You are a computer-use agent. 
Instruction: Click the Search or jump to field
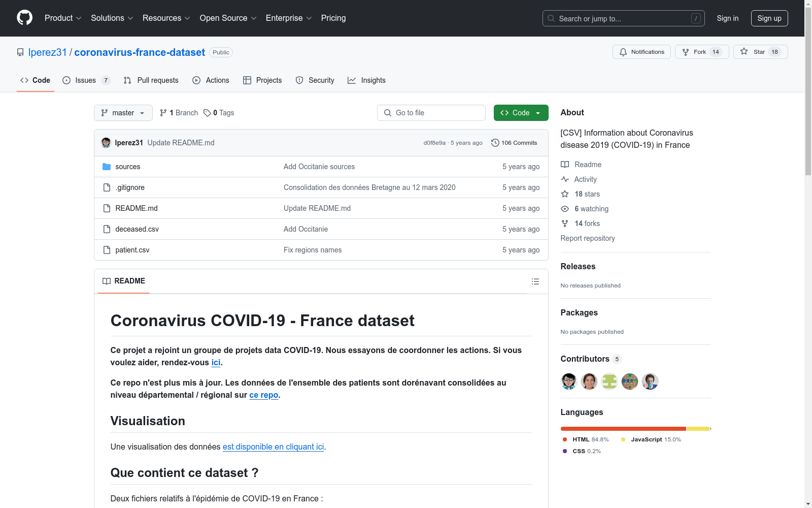[624, 18]
